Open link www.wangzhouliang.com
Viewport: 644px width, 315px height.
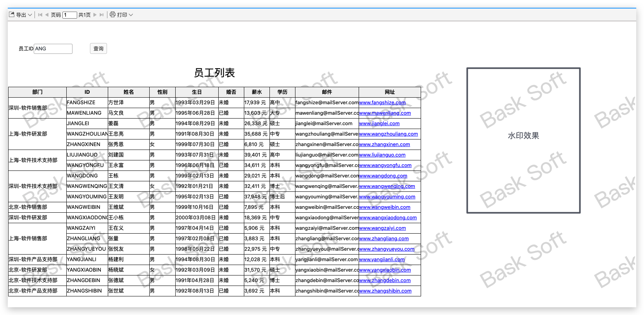coord(388,134)
